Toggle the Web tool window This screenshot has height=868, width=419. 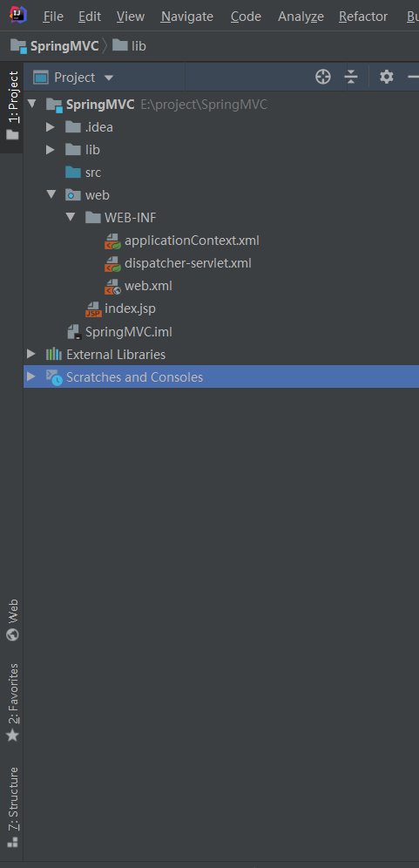[12, 620]
